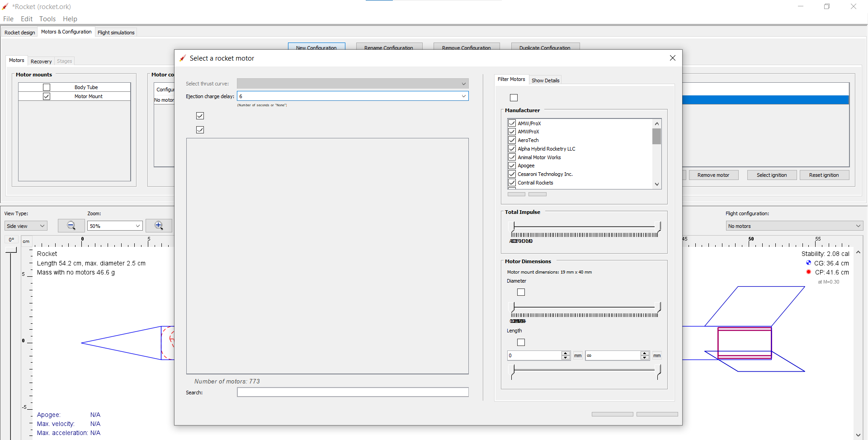Image resolution: width=868 pixels, height=440 pixels.
Task: Click the red CP marker icon beside CP value
Action: pyautogui.click(x=808, y=272)
